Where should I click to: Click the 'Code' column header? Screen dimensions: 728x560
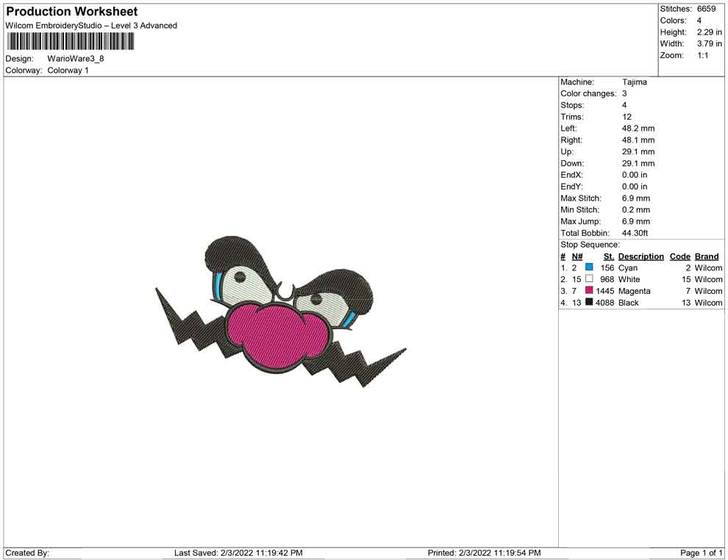[x=679, y=256]
